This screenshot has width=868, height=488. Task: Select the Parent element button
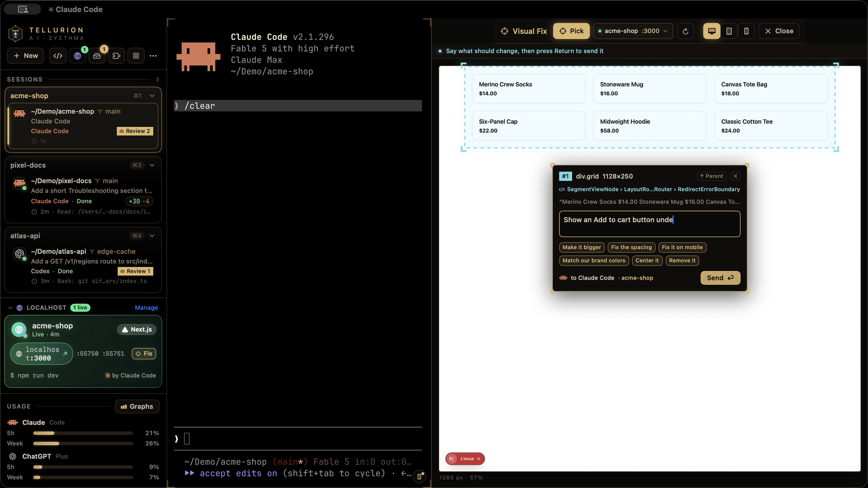711,176
